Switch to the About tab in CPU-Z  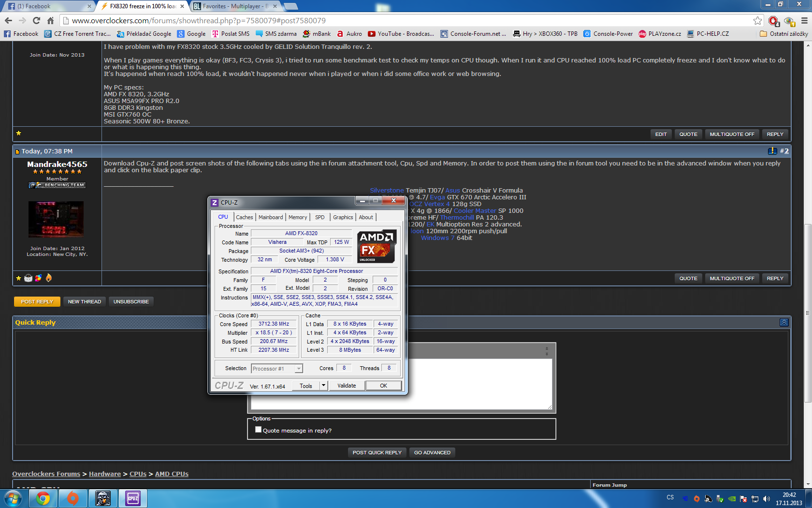point(366,217)
